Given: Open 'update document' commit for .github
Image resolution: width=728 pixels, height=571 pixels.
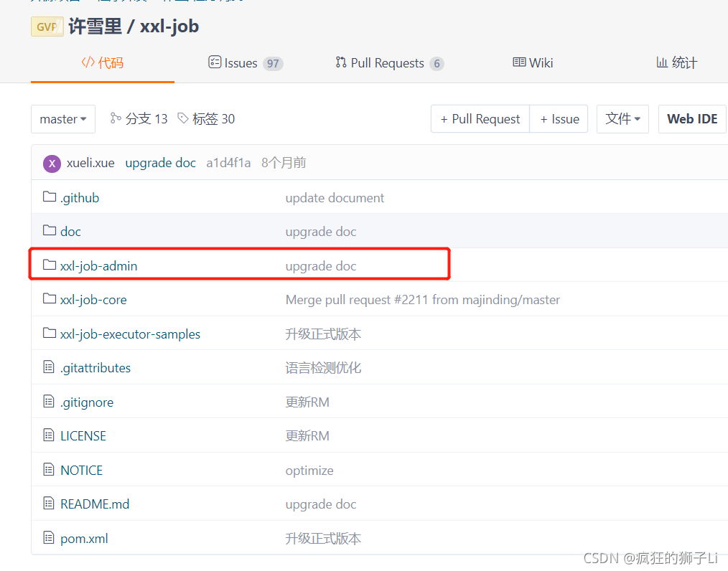Looking at the screenshot, I should coord(335,198).
